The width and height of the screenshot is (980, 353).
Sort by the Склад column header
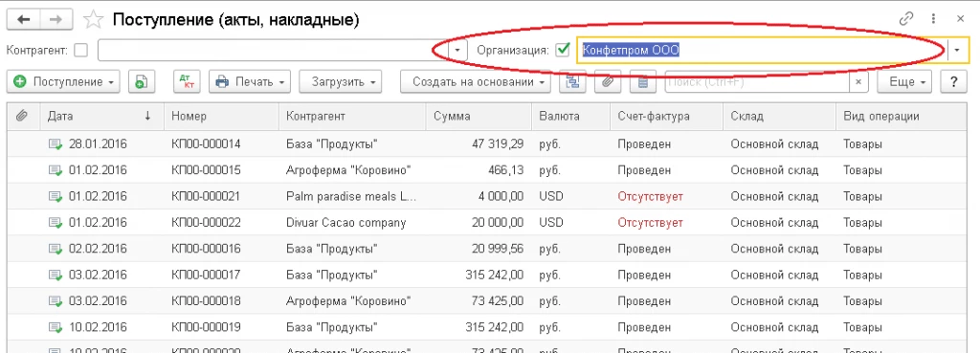pyautogui.click(x=779, y=116)
